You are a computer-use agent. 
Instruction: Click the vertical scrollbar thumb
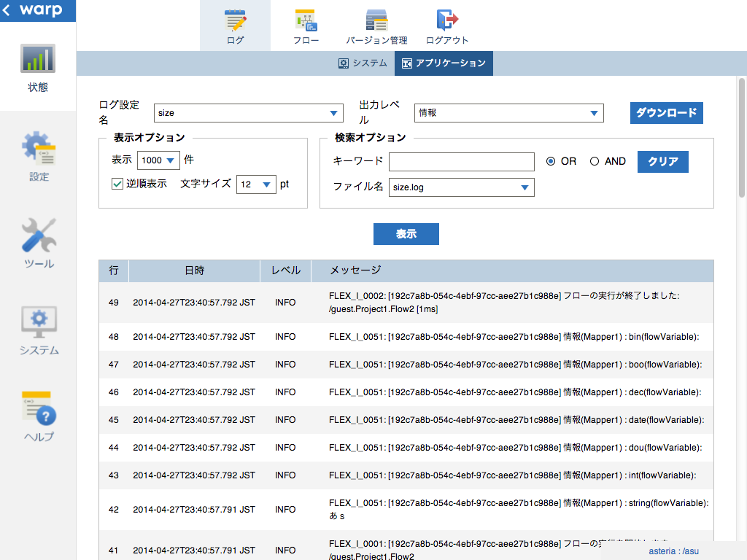pyautogui.click(x=741, y=138)
